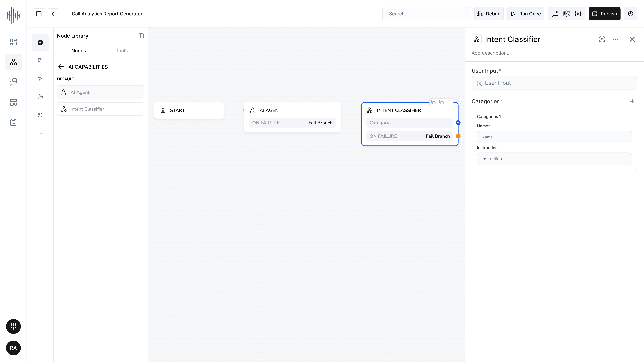Select Intent Classifier in the Node Library
The height and width of the screenshot is (362, 644).
pos(101,109)
